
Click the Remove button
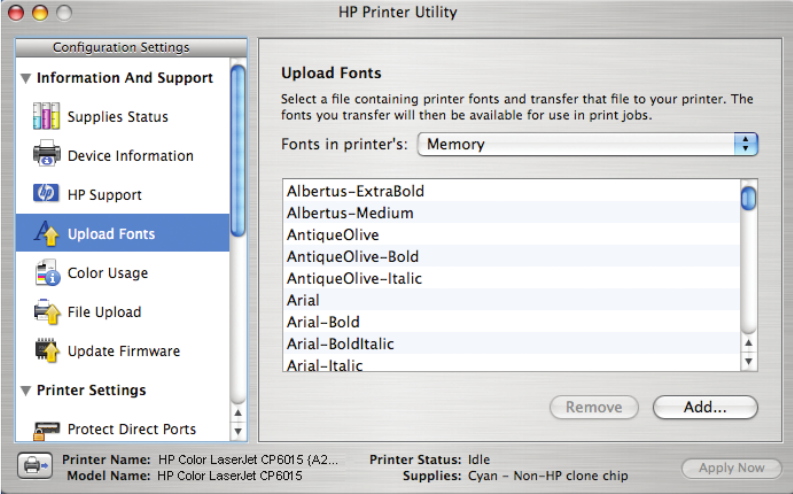594,407
